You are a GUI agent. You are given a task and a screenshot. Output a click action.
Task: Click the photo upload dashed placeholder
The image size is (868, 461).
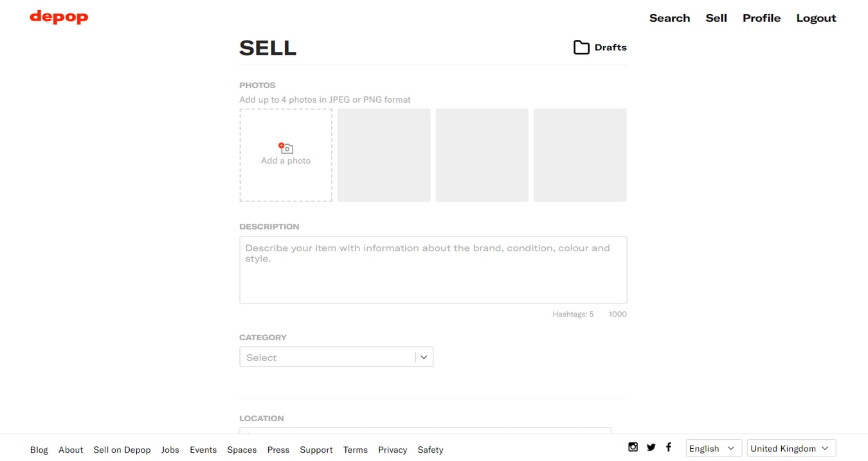click(285, 155)
